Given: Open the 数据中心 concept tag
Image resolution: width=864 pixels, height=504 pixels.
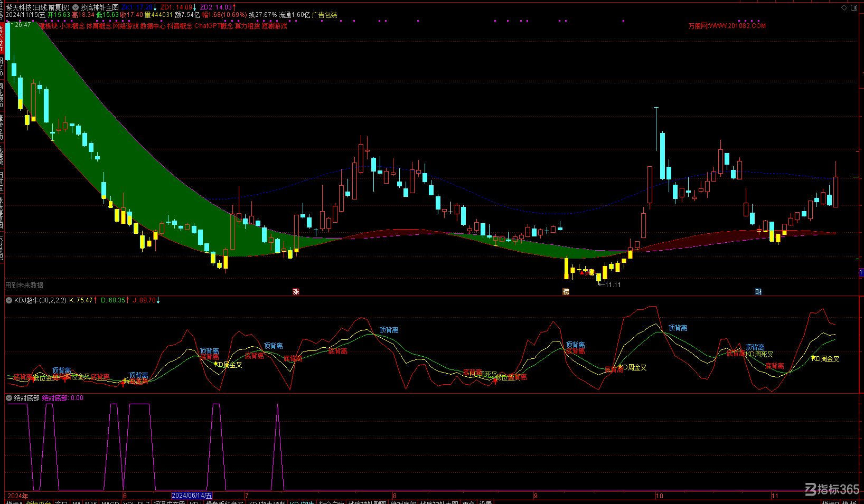Looking at the screenshot, I should point(153,26).
